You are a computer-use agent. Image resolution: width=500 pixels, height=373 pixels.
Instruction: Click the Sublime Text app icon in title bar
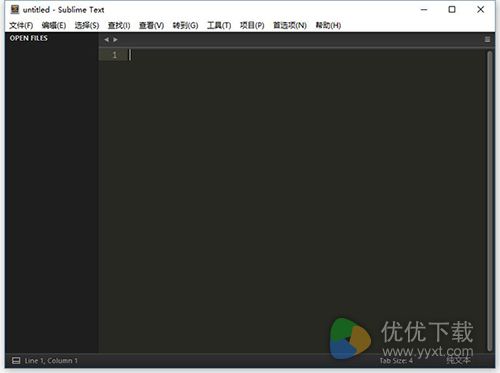pyautogui.click(x=15, y=9)
